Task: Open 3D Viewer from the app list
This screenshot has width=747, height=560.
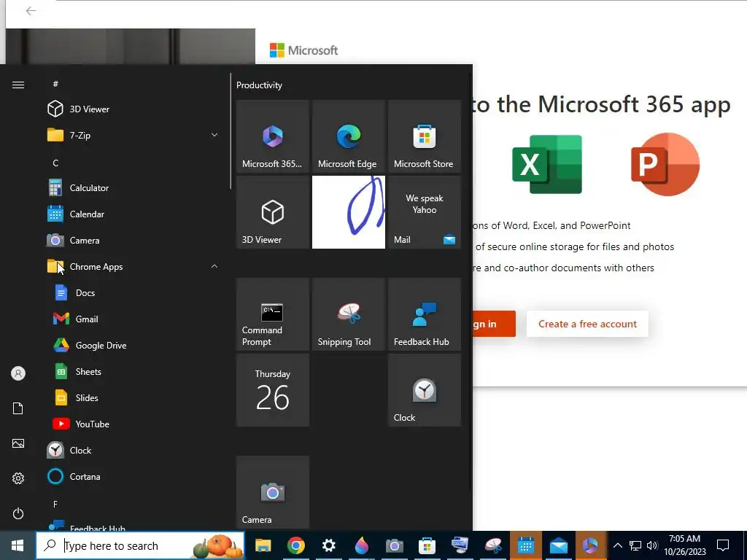Action: click(133, 109)
